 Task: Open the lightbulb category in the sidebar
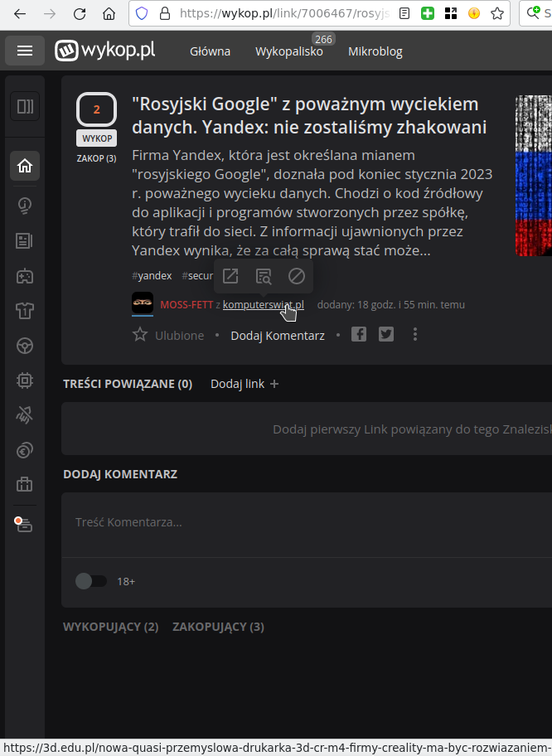click(25, 206)
